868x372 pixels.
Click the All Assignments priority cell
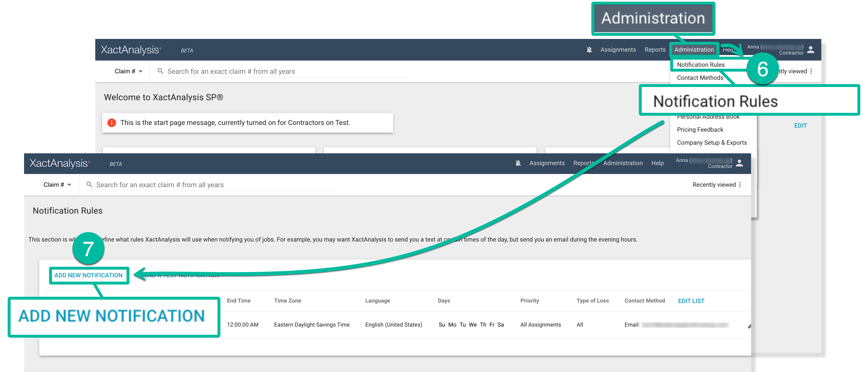tap(541, 324)
